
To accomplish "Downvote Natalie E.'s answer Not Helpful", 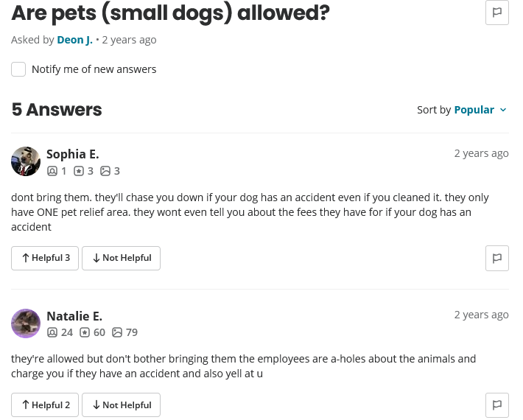I will click(121, 405).
